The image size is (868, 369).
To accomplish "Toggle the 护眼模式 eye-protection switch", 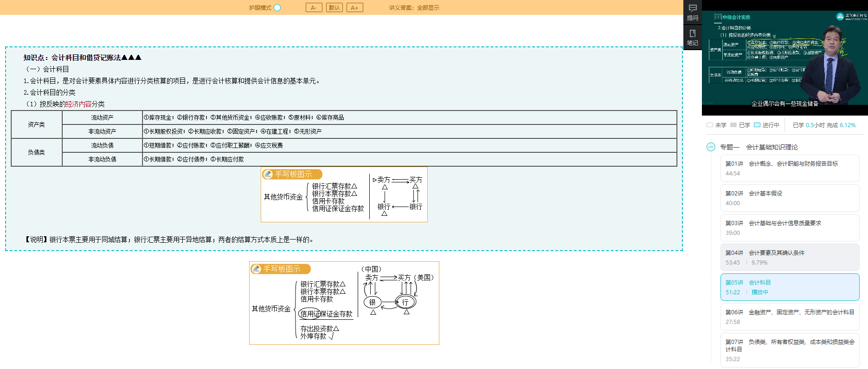I will pos(277,7).
